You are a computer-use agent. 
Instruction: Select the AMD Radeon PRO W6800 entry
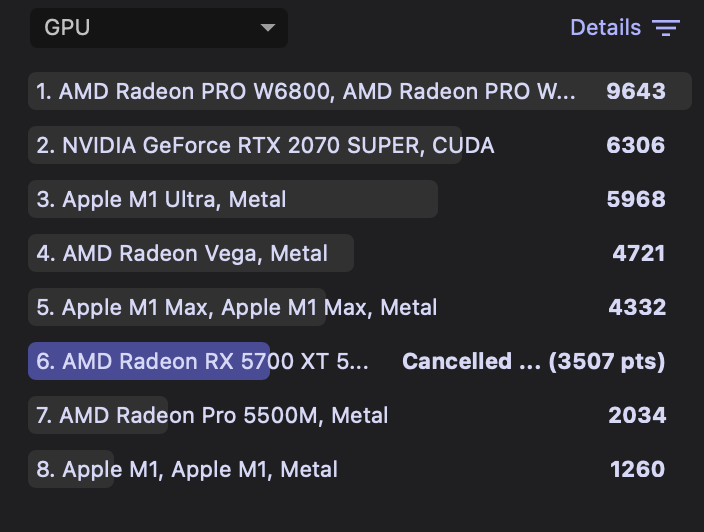[306, 91]
